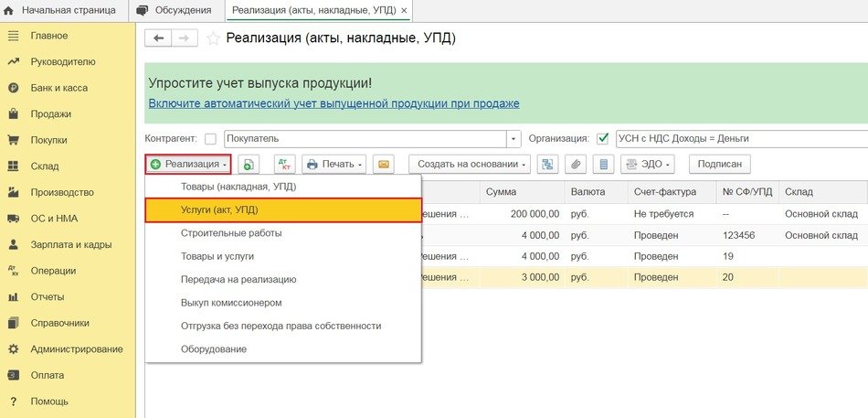Open the ЭДО dropdown

click(x=647, y=165)
